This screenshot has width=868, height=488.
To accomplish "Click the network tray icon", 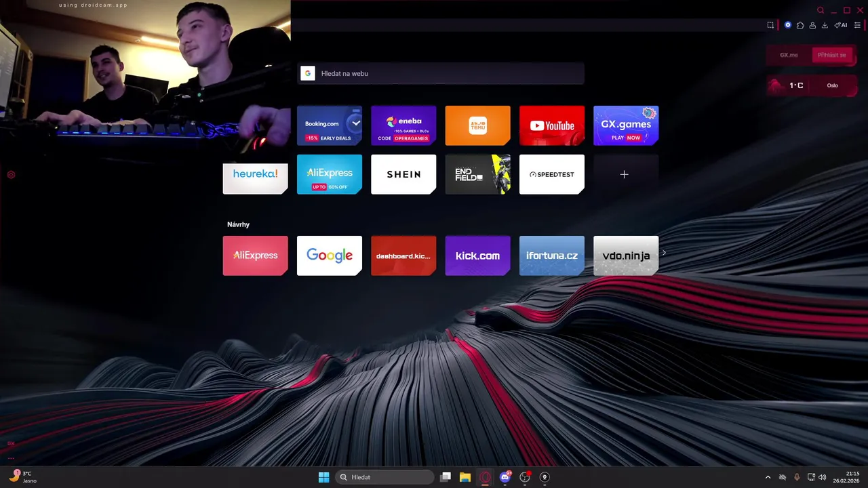I will (811, 477).
